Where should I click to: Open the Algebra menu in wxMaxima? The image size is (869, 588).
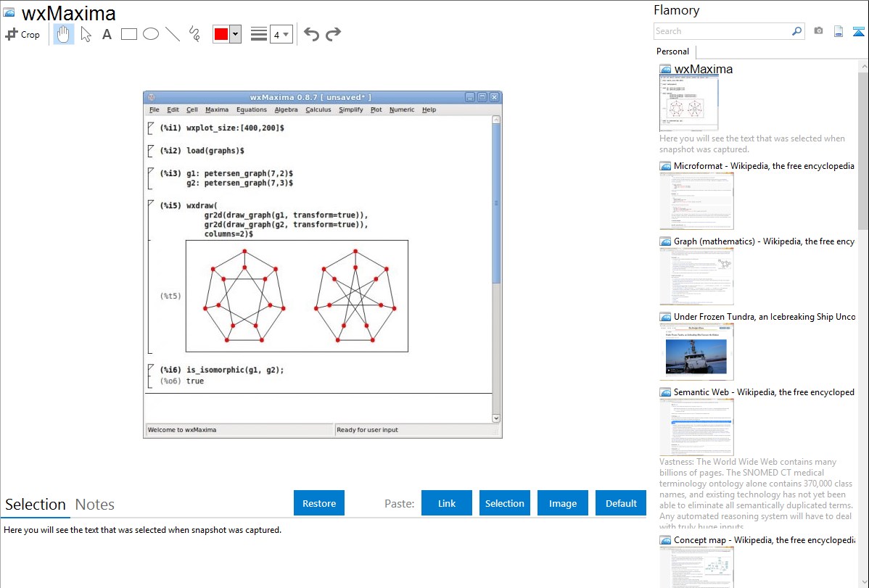click(x=286, y=109)
